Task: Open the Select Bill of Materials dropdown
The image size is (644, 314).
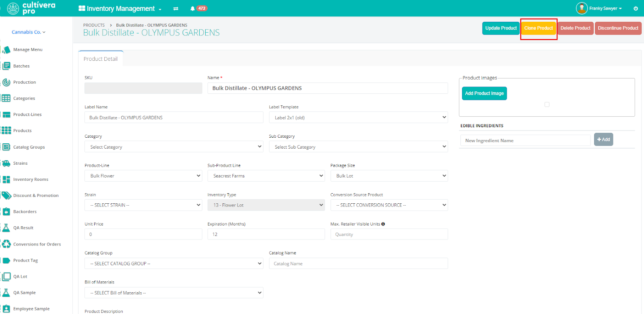Action: pos(174,293)
